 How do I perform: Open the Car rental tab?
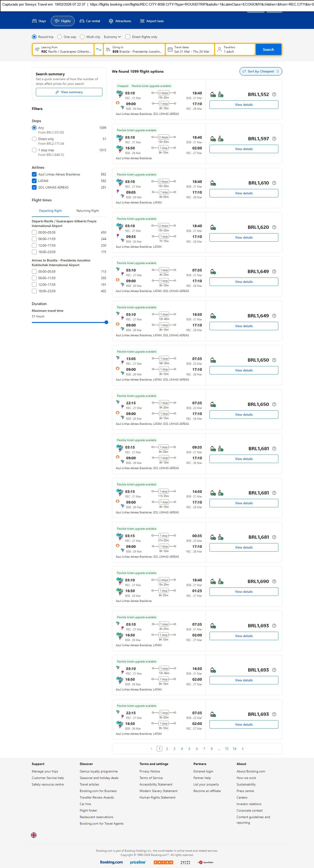click(x=90, y=21)
